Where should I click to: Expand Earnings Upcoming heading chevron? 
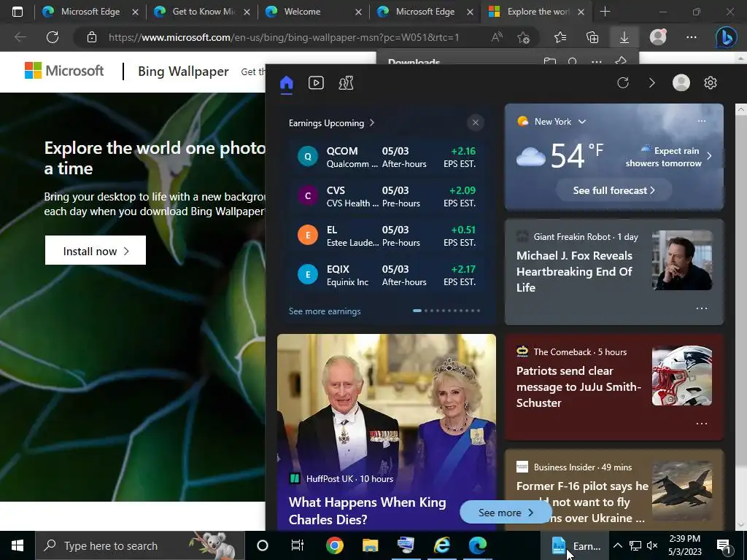pos(372,122)
